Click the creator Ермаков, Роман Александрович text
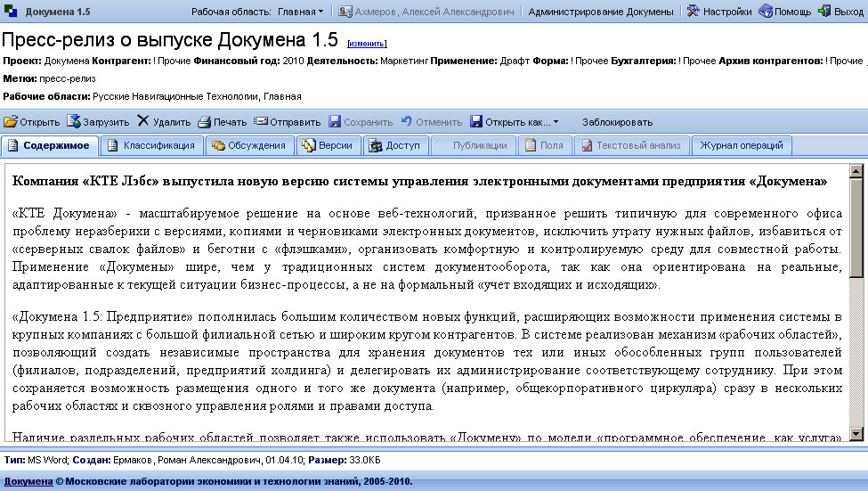The height and width of the screenshot is (491, 868). [x=187, y=460]
